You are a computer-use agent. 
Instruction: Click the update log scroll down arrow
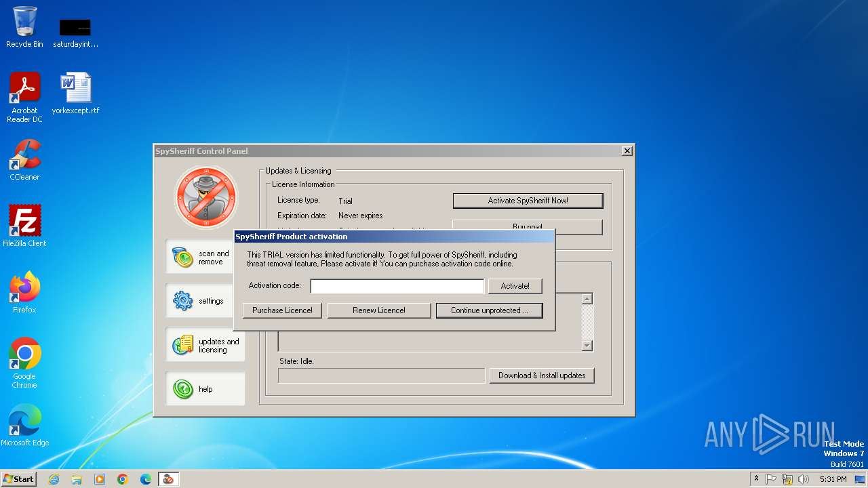point(587,346)
